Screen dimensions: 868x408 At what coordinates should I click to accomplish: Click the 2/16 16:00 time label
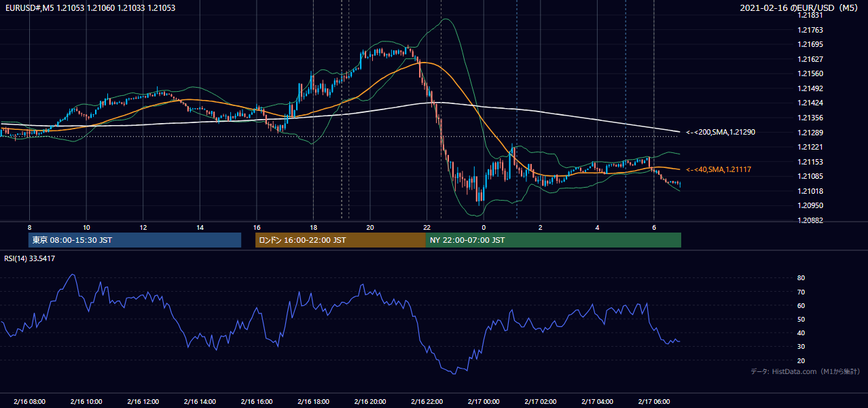pyautogui.click(x=257, y=401)
